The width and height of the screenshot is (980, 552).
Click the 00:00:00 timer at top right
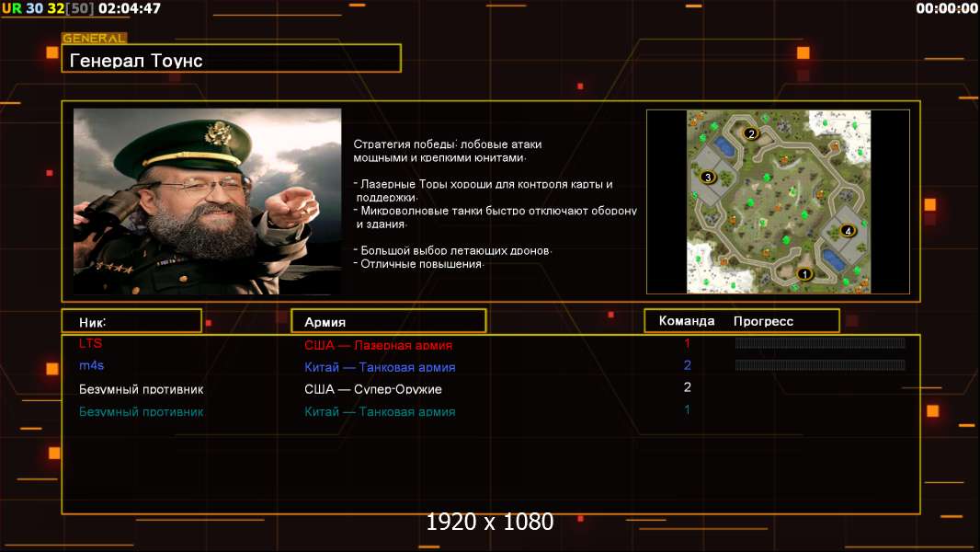coord(946,8)
